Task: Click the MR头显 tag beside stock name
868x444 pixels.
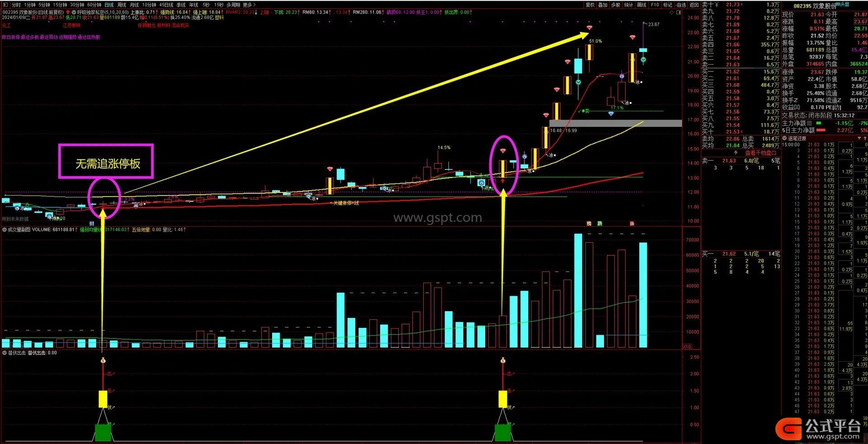Action: [843, 4]
